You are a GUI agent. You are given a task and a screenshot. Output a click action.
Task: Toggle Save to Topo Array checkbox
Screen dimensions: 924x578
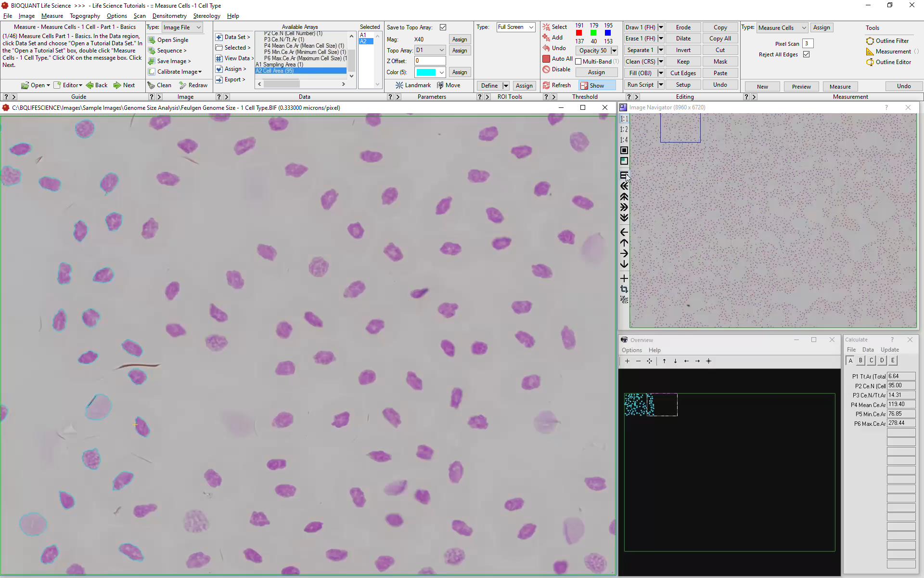click(442, 26)
